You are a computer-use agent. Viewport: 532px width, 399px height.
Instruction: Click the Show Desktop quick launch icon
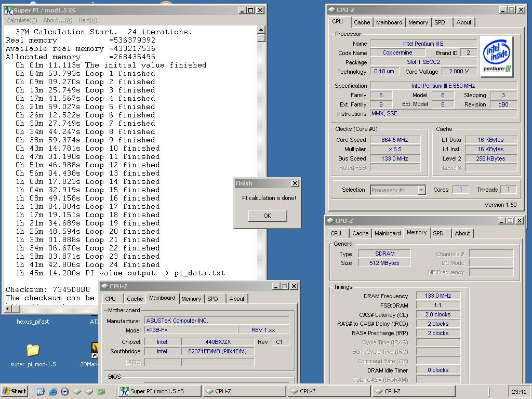tap(41, 391)
